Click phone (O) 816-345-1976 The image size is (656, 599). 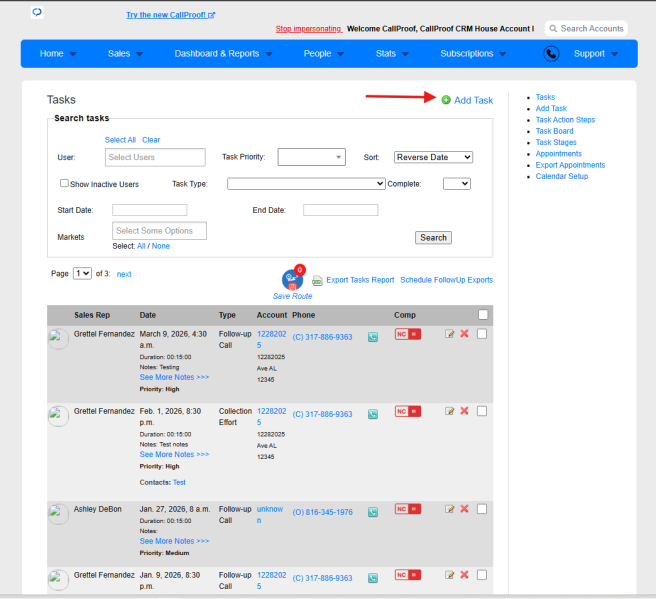pyautogui.click(x=322, y=512)
